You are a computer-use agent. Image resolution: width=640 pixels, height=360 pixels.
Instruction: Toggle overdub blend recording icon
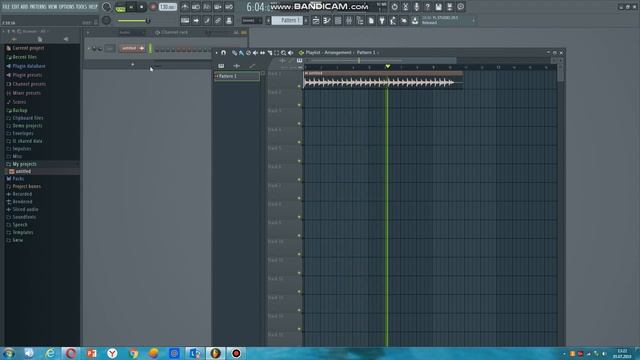click(x=218, y=7)
